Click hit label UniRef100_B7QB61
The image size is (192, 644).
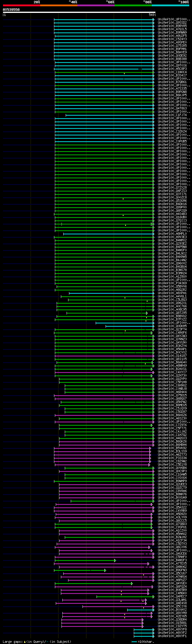tap(172, 82)
